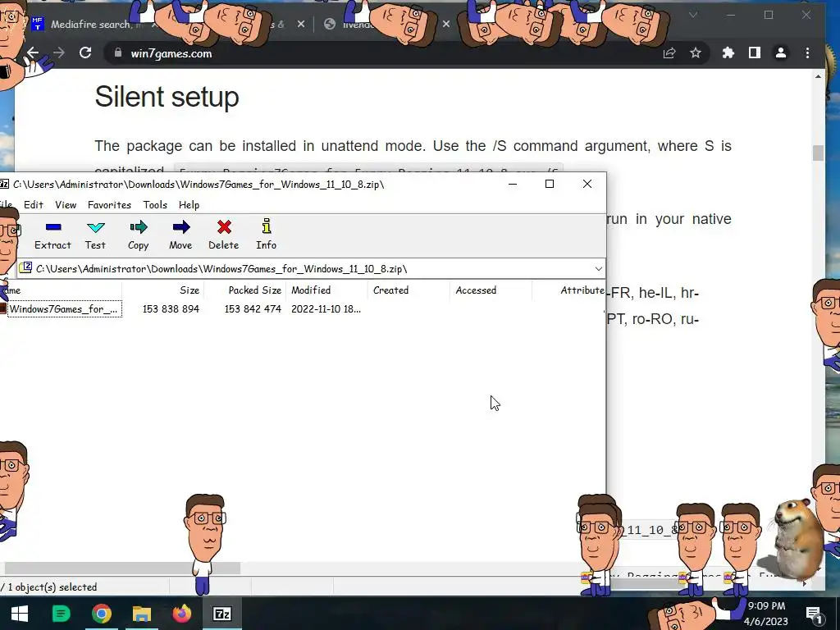Sort by the Packed Size column
The width and height of the screenshot is (840, 630).
pos(244,290)
